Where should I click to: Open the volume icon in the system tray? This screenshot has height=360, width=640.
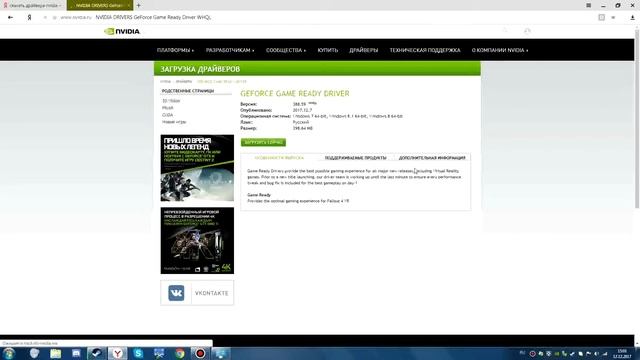pos(596,354)
